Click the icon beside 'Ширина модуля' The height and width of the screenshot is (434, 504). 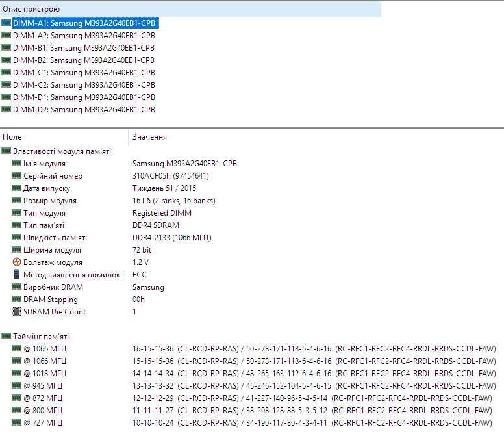coord(16,249)
